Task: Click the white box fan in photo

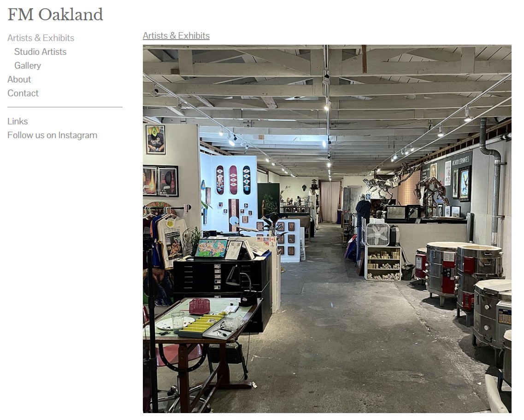Action: click(x=377, y=234)
